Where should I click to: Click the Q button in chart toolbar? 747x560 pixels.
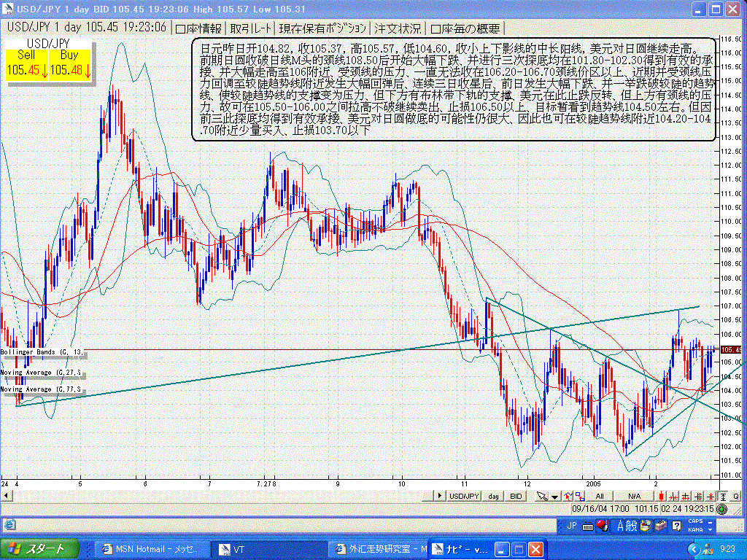point(736,496)
